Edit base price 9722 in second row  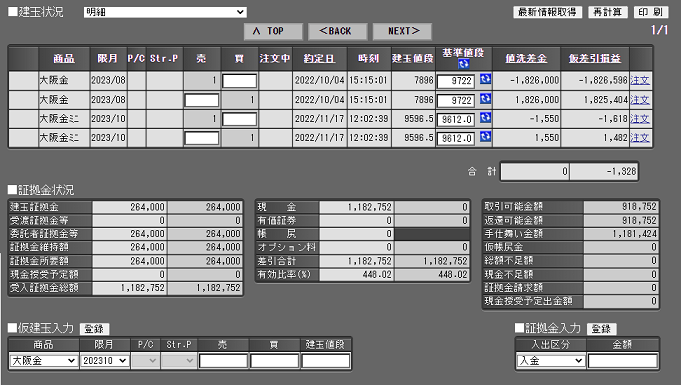pos(456,100)
